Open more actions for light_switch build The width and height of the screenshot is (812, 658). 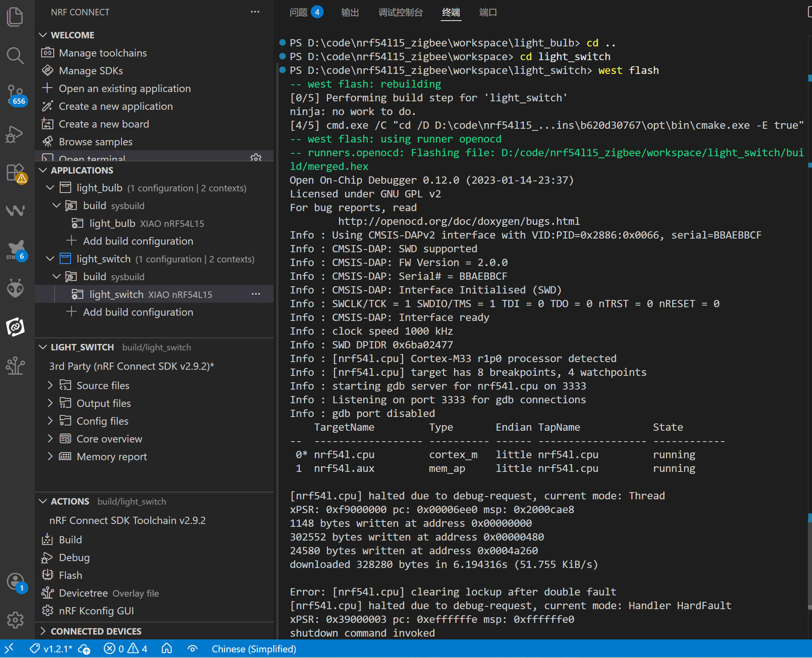pos(255,294)
